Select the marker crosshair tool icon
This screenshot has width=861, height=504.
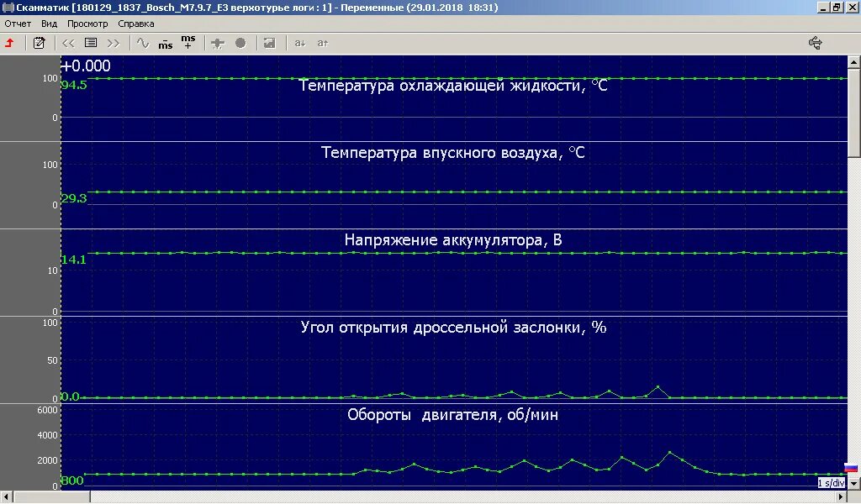pyautogui.click(x=219, y=42)
